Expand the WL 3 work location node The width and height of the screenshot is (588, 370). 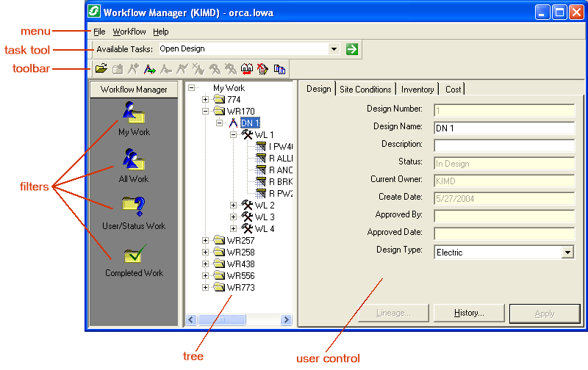(x=234, y=217)
